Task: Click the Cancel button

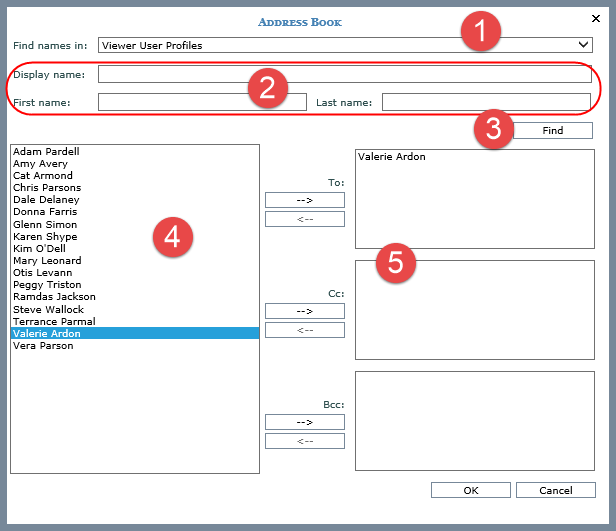Action: click(556, 490)
